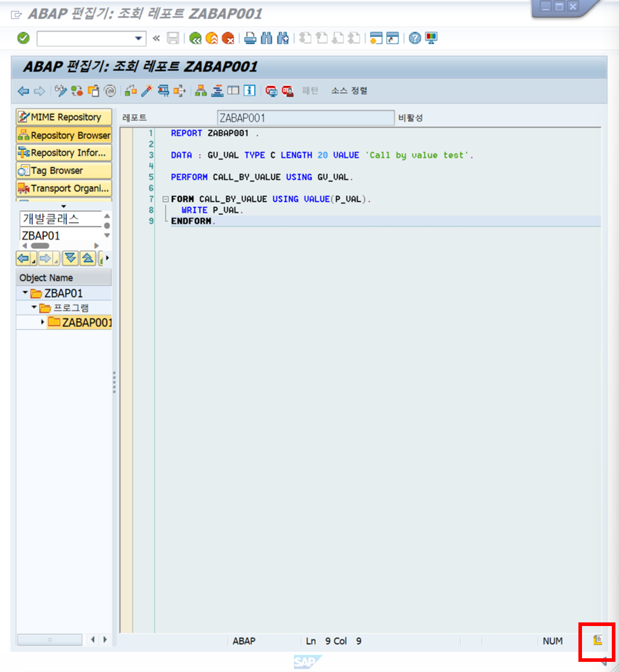Click the Find binoculars icon

[266, 38]
